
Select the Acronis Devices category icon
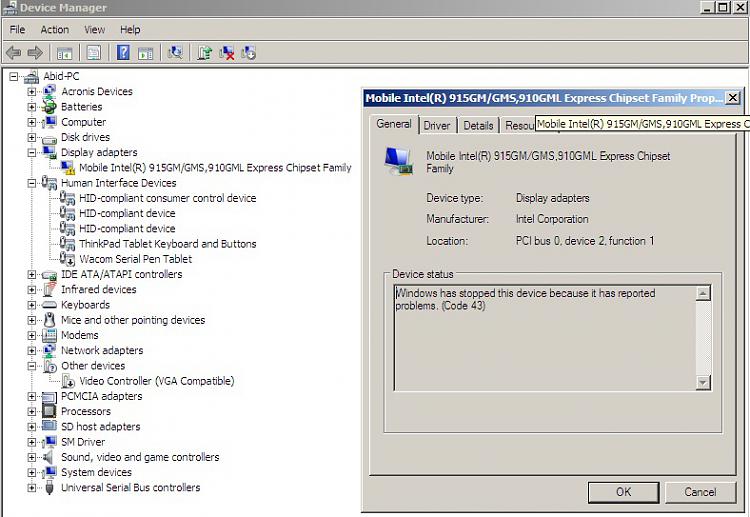(x=49, y=91)
